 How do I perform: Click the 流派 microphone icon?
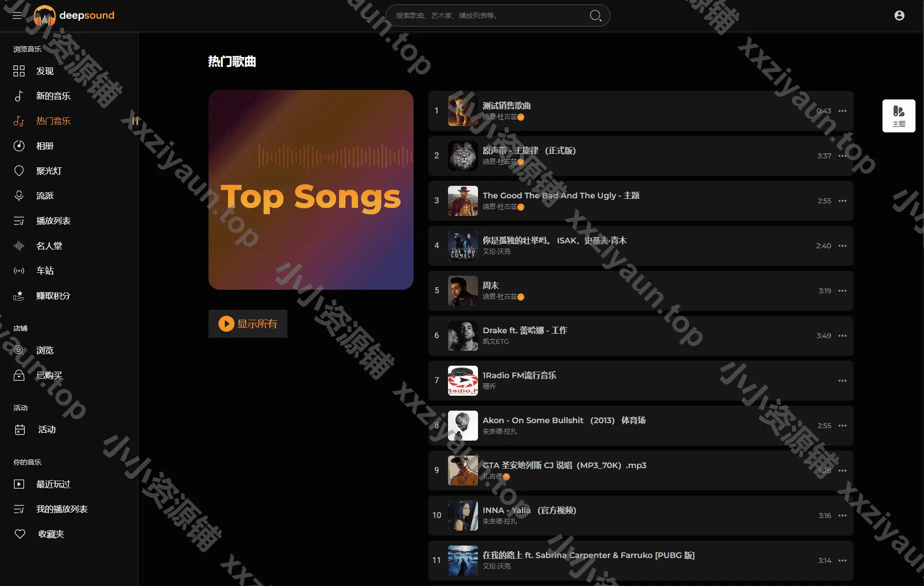tap(19, 196)
